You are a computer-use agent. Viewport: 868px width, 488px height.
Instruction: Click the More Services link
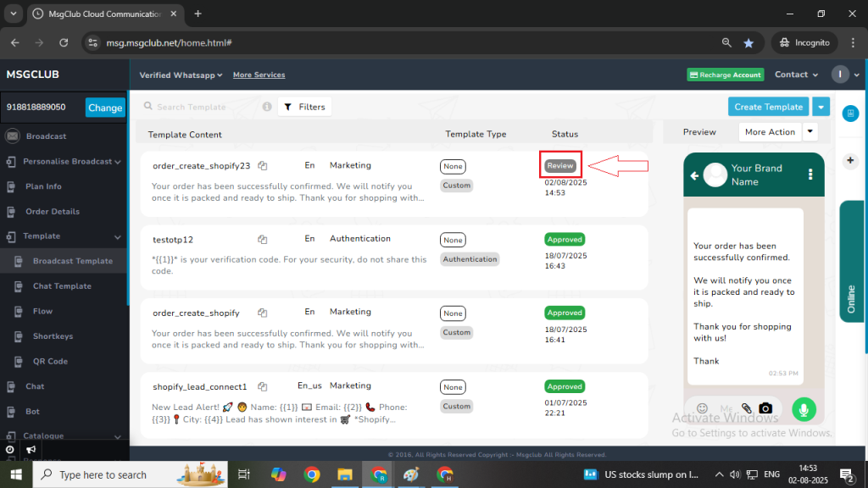click(259, 75)
